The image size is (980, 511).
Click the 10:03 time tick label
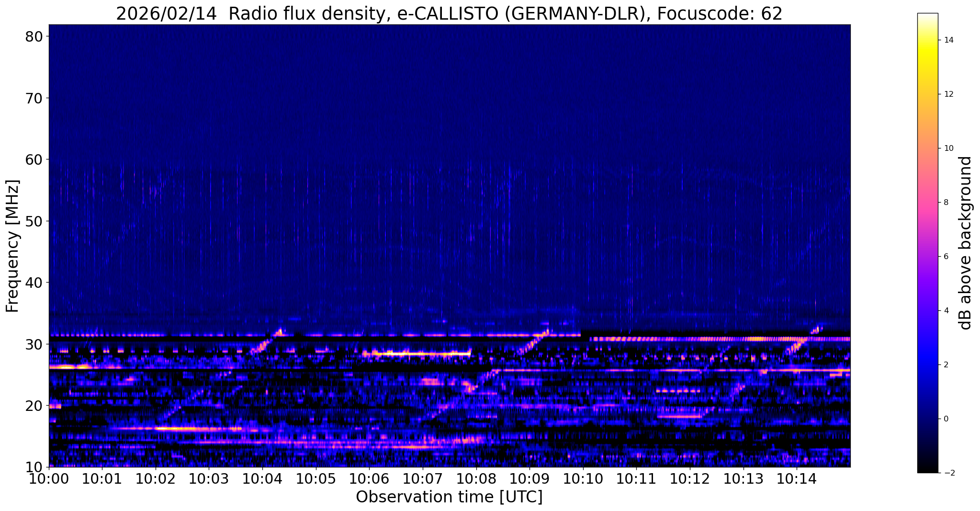coord(209,479)
